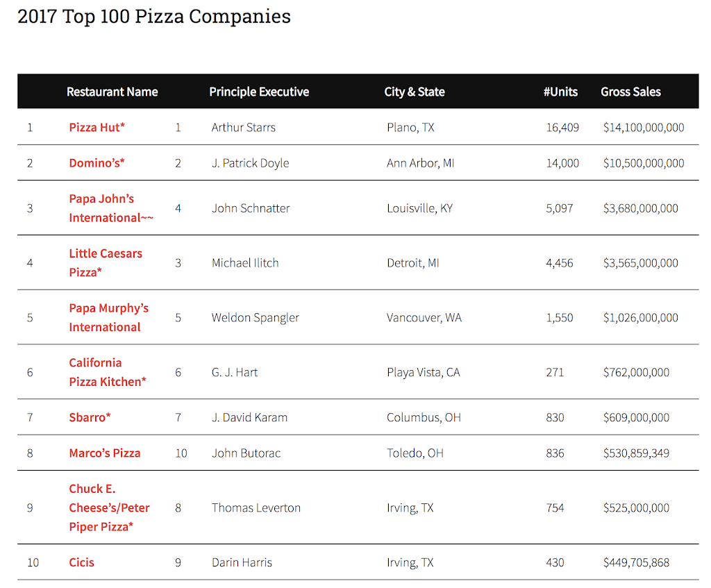Click the 2017 Top 100 Pizza Companies heading

(154, 17)
